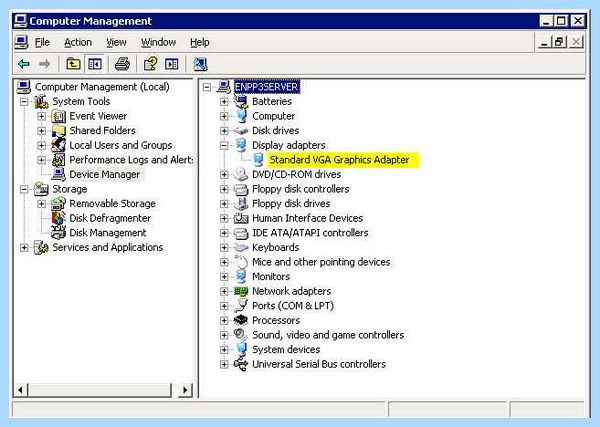Click the Batteries device icon
This screenshot has height=427, width=600.
(241, 101)
